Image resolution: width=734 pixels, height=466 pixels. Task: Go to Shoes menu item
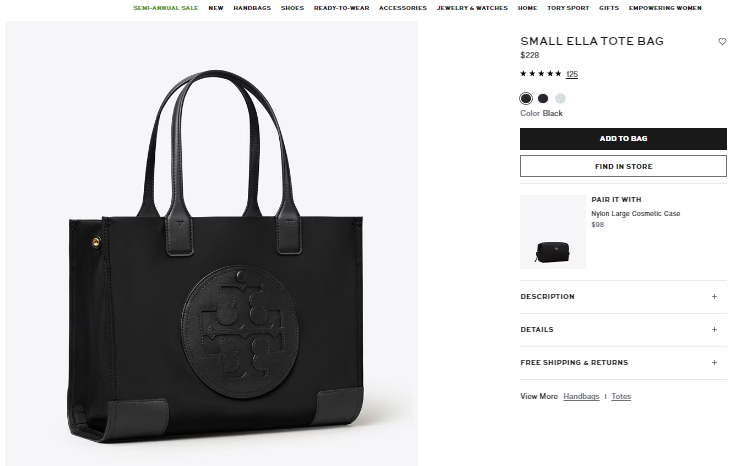[293, 8]
